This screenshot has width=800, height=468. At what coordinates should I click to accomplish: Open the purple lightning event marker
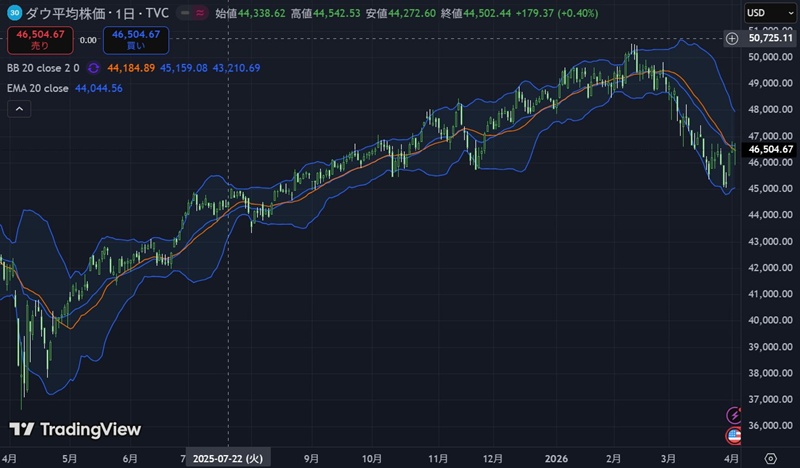point(735,415)
